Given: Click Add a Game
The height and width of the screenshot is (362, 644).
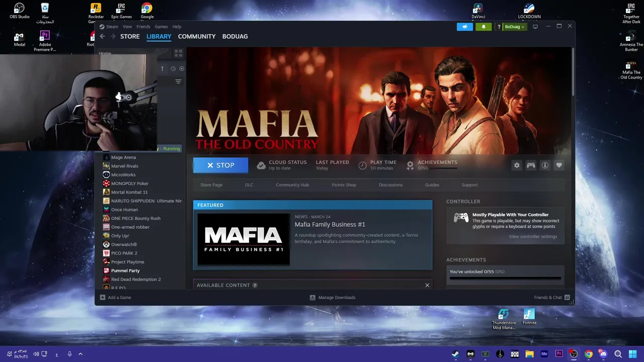Looking at the screenshot, I should (115, 298).
